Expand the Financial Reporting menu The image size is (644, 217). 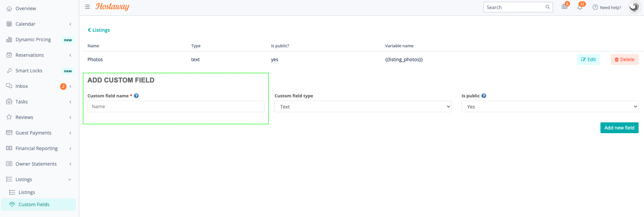tap(39, 148)
